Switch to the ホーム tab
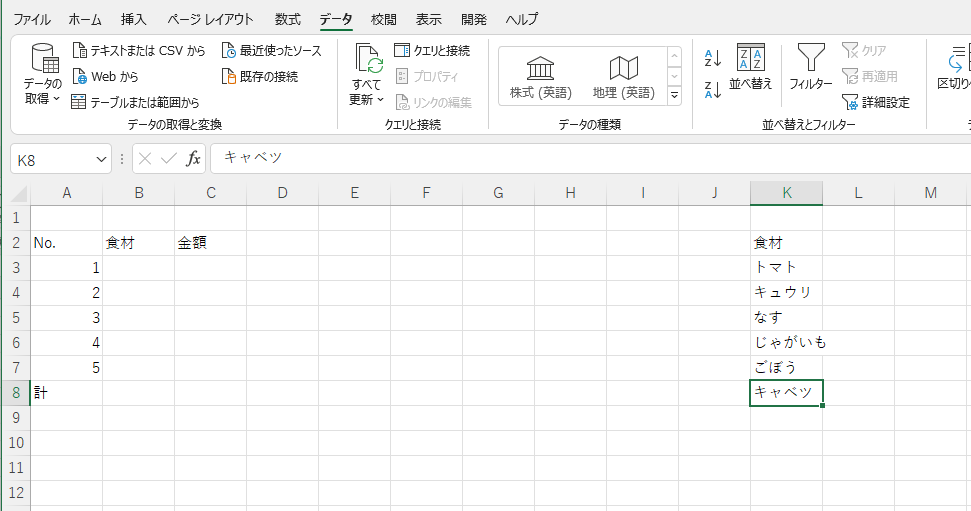 point(85,19)
